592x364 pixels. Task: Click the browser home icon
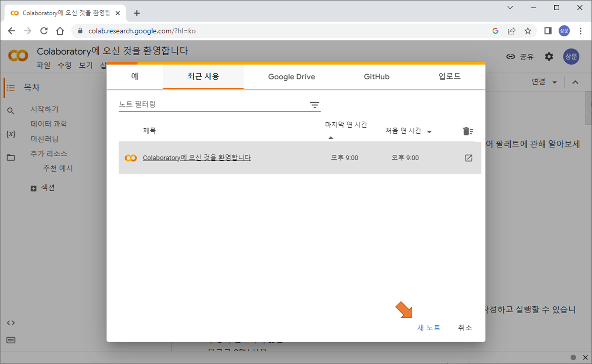pyautogui.click(x=60, y=31)
